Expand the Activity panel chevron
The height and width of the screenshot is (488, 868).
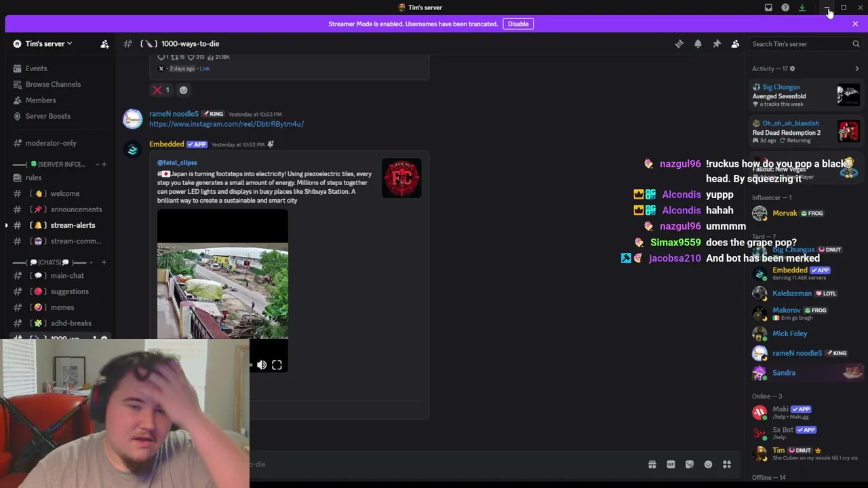[x=856, y=68]
